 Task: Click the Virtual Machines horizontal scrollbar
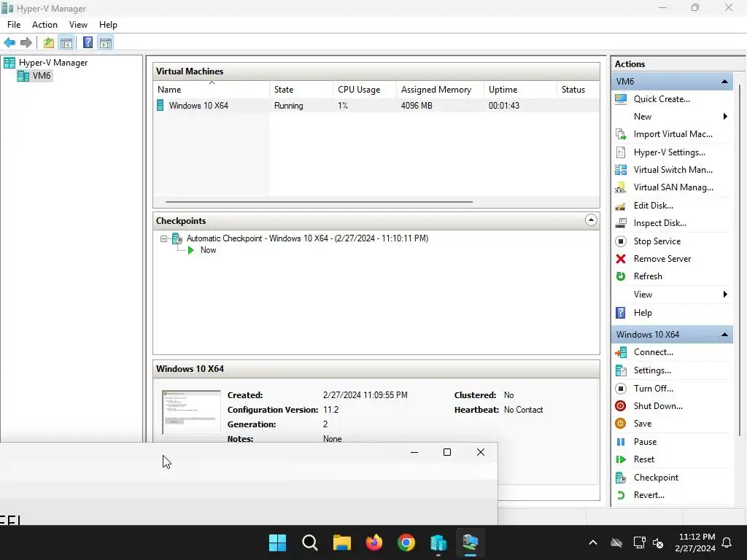tap(320, 202)
